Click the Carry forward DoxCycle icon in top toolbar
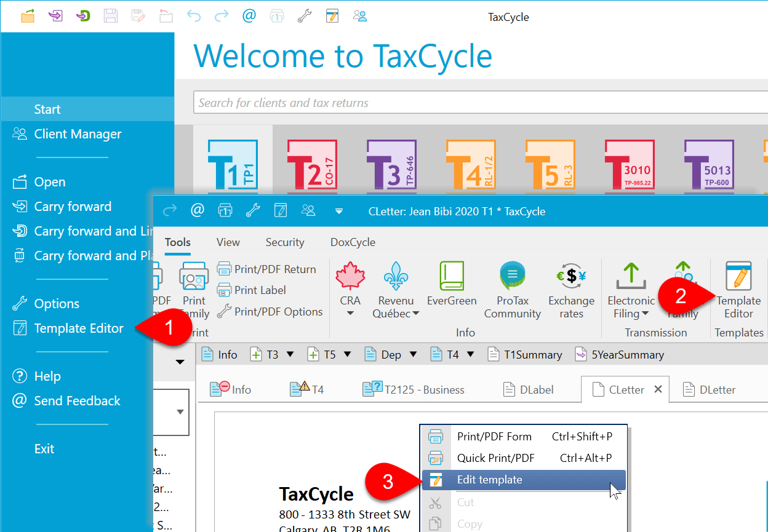The image size is (768, 532). [x=83, y=16]
